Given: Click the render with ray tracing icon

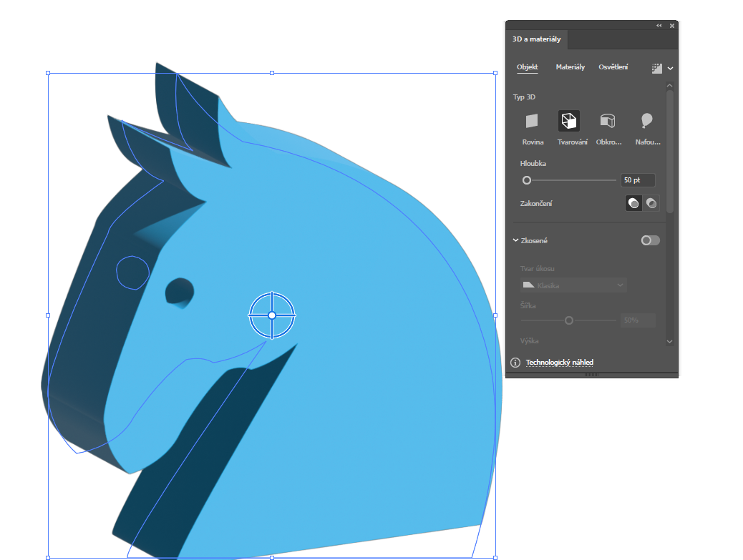Looking at the screenshot, I should pos(657,68).
